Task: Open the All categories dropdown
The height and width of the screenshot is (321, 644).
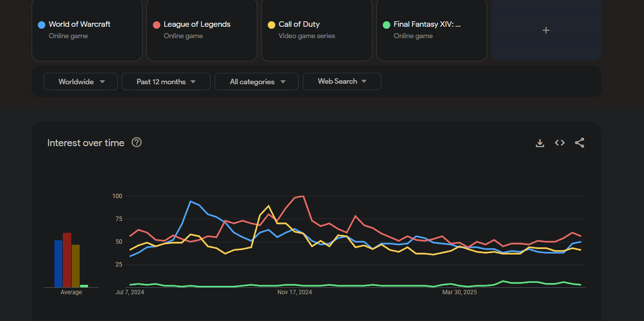Action: 257,82
